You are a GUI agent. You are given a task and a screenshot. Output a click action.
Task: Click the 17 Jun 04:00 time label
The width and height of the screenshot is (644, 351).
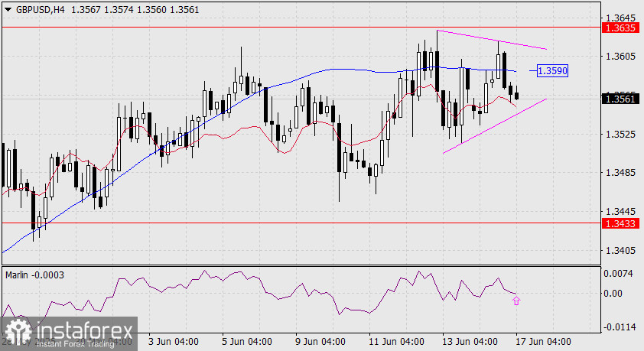tap(543, 342)
